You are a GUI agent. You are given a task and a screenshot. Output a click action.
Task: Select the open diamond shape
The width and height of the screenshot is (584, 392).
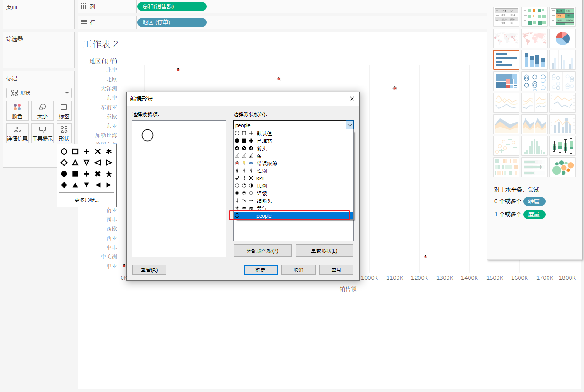pos(64,163)
